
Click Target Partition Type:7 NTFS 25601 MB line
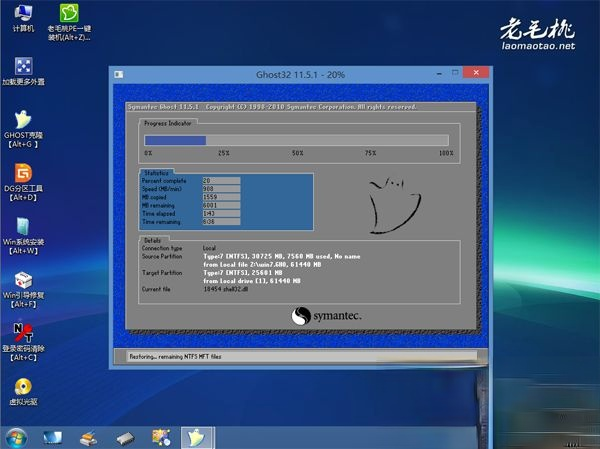pyautogui.click(x=243, y=273)
